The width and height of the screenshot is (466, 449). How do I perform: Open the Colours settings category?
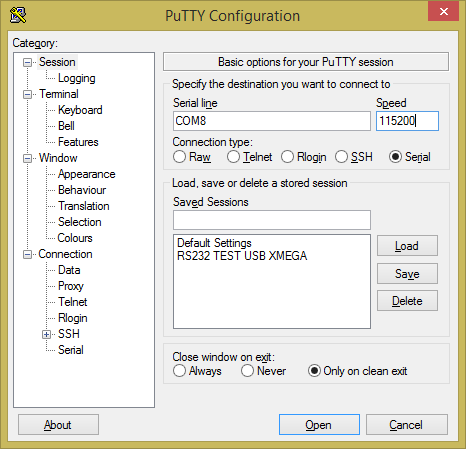coord(75,238)
